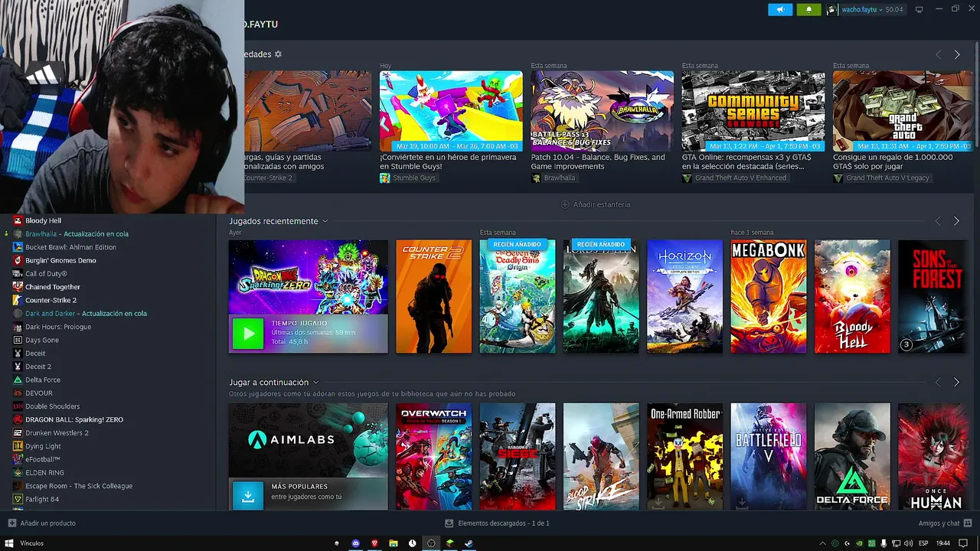Screen dimensions: 980x551
Task: Click Añadir un producto
Action: point(41,523)
